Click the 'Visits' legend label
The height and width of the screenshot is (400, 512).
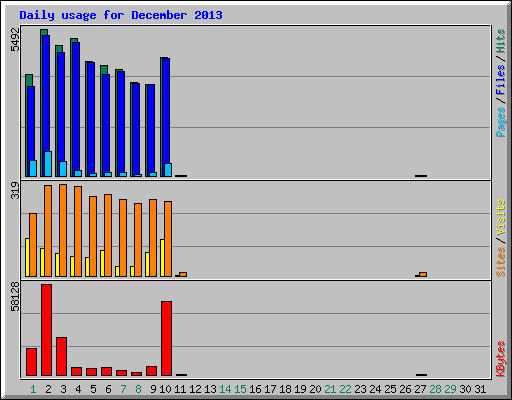[501, 217]
